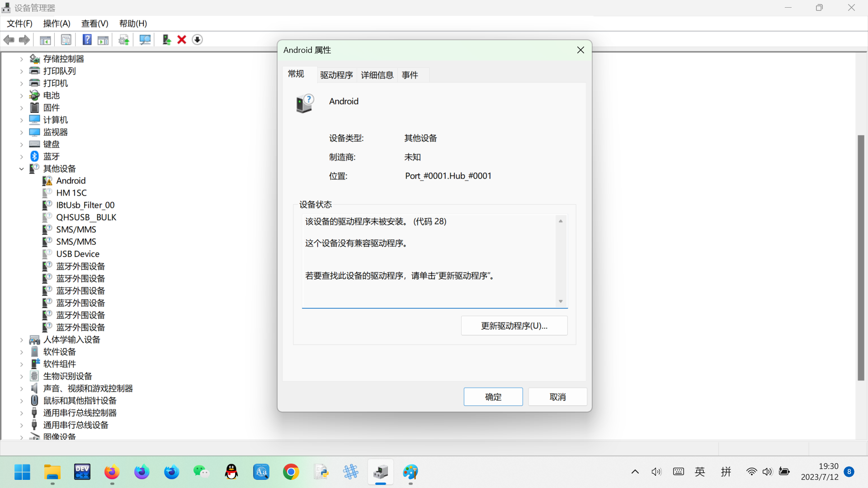
Task: Select the 生物识别设备 tree item
Action: (x=68, y=376)
